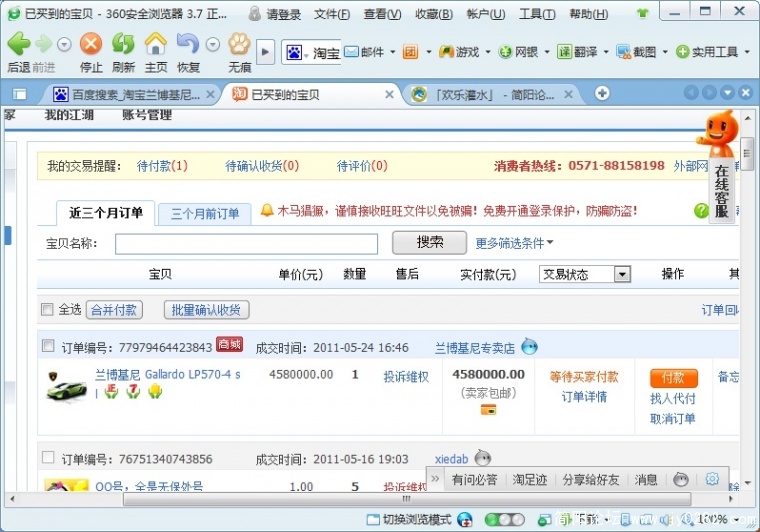Open the zoom percentage dropdown in status bar
The width and height of the screenshot is (760, 532).
pos(737,520)
